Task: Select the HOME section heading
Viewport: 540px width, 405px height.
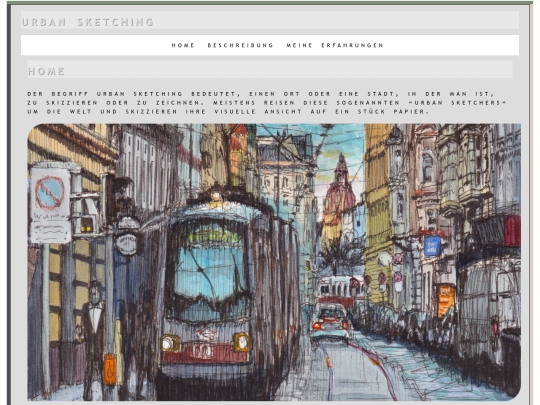Action: pos(46,71)
